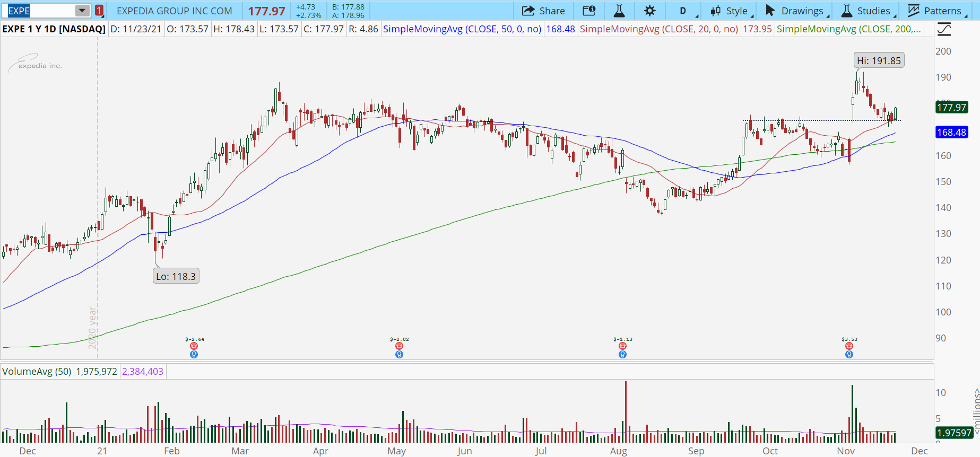Image resolution: width=980 pixels, height=457 pixels.
Task: Click the Patterns chart icon
Action: tap(914, 11)
